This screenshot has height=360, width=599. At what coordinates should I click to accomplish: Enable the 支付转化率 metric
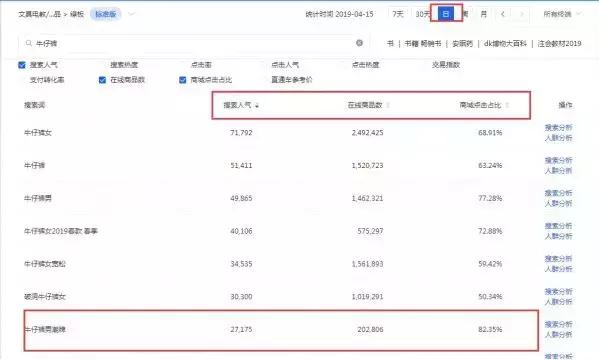click(47, 80)
